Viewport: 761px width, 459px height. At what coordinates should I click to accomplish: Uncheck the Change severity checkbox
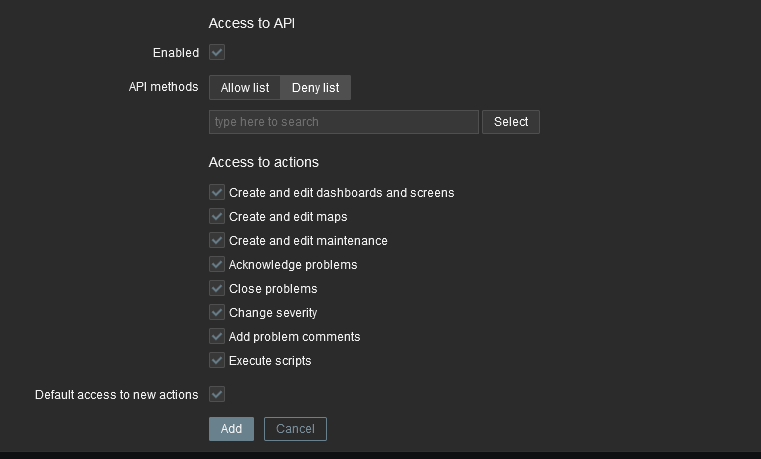click(217, 312)
